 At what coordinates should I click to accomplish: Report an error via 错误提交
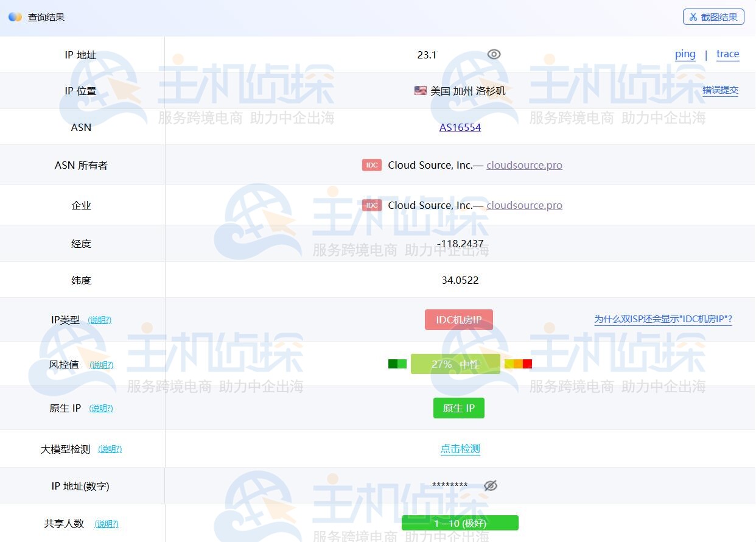tap(720, 90)
